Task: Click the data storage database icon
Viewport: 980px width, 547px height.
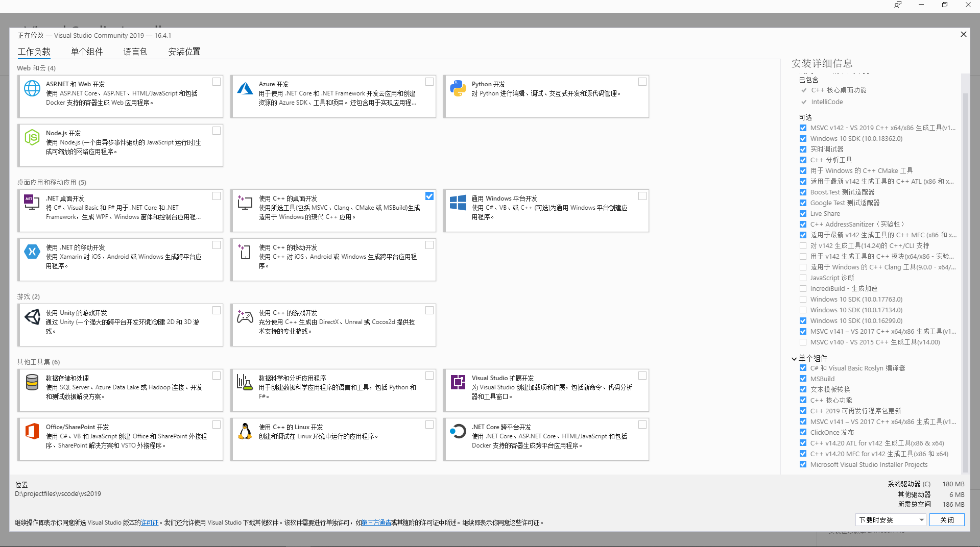Action: point(32,382)
